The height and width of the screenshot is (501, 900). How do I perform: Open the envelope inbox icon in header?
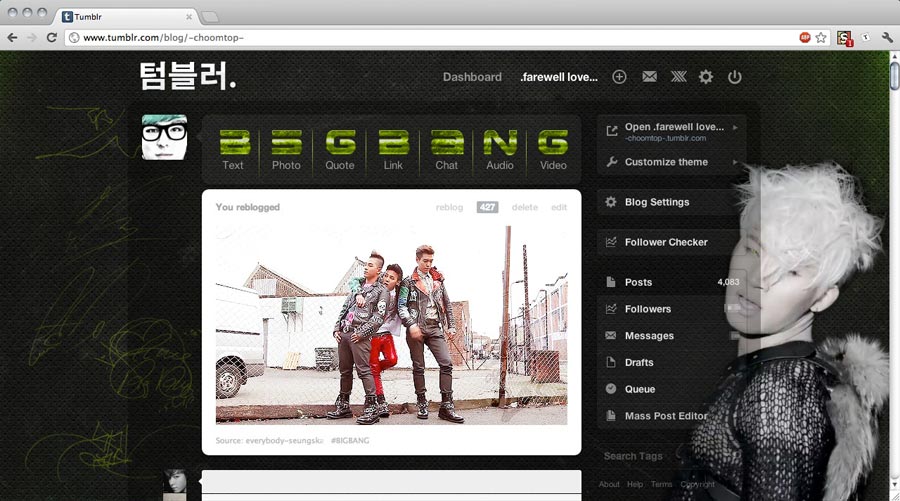649,77
